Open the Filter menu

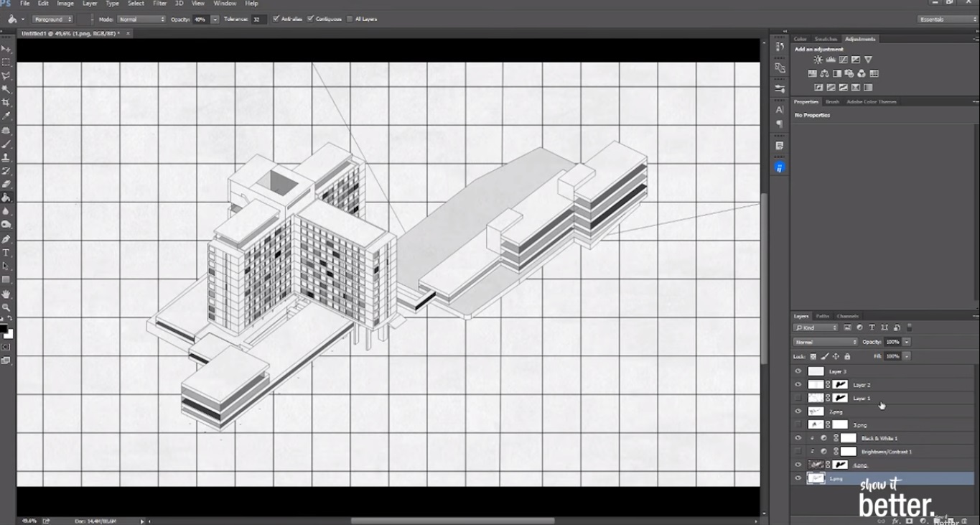pos(159,3)
